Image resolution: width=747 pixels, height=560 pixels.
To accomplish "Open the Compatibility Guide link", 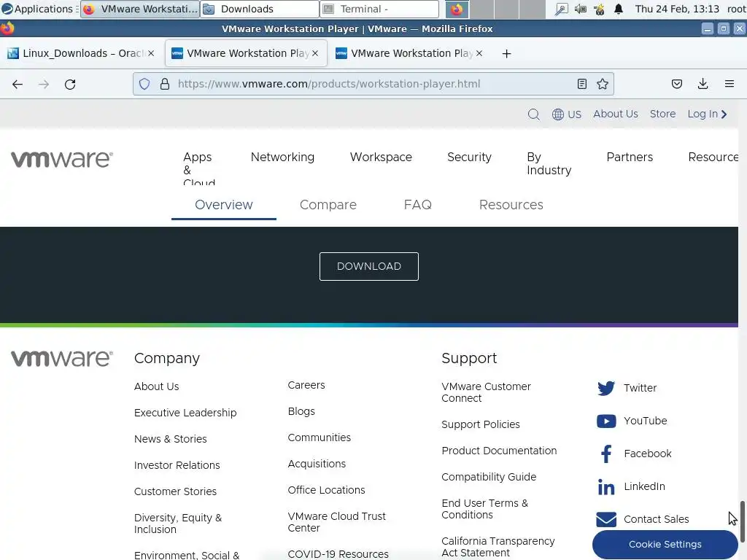I will 489,477.
